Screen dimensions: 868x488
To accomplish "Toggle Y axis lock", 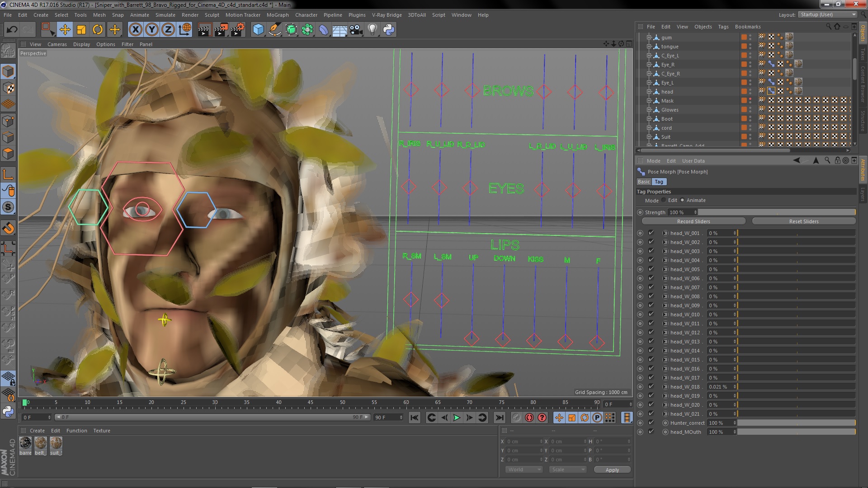I will click(152, 30).
